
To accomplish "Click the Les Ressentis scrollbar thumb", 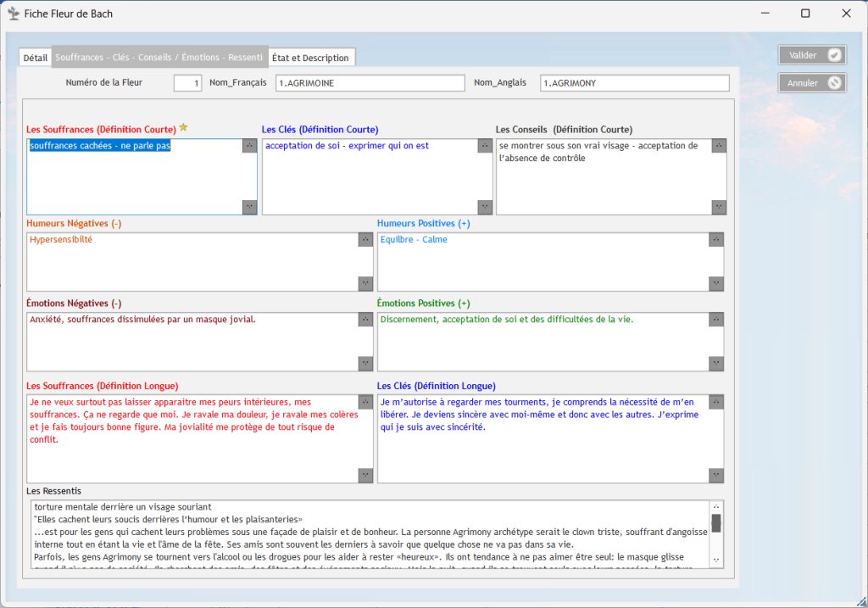I will [x=716, y=522].
